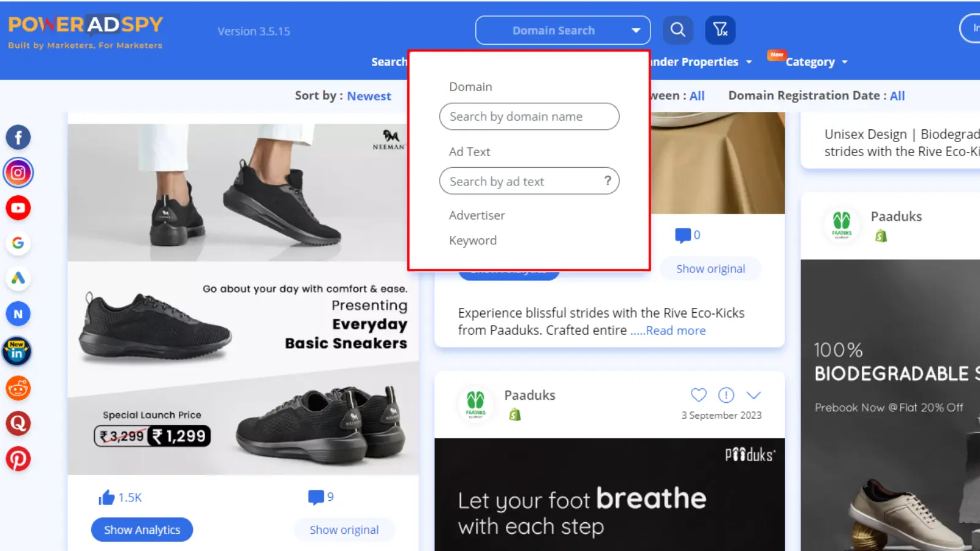
Task: Click the Shopify badge on right Paaduks card
Action: pyautogui.click(x=881, y=236)
